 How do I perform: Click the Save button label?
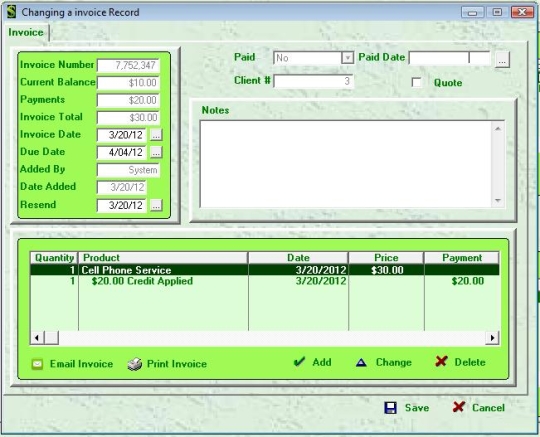click(417, 408)
